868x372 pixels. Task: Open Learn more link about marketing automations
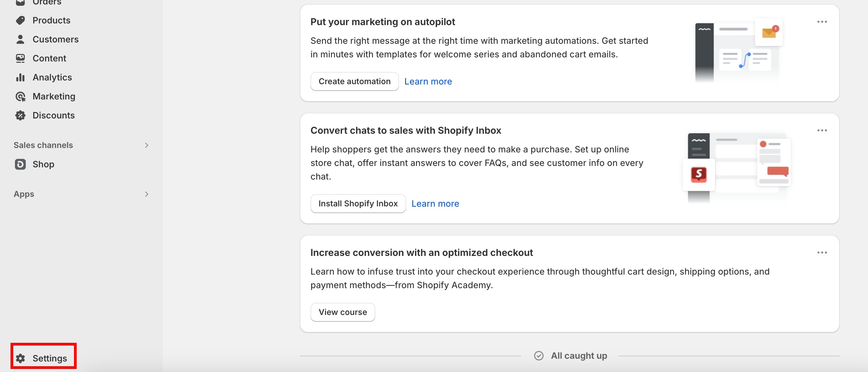pos(428,81)
